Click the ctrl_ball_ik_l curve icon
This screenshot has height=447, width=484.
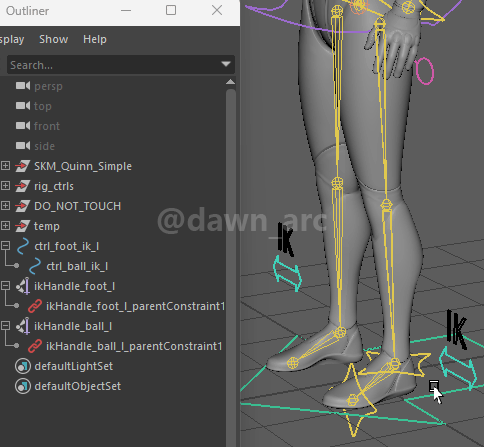35,266
